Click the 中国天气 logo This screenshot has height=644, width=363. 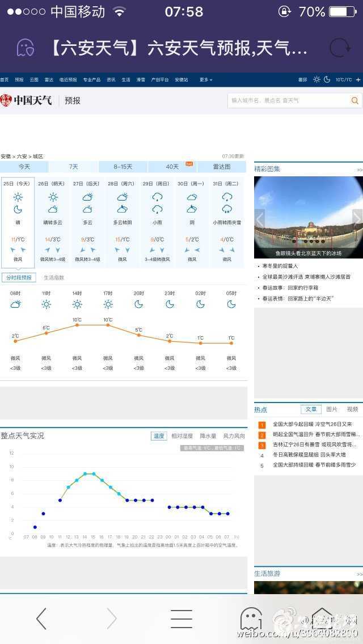[26, 100]
